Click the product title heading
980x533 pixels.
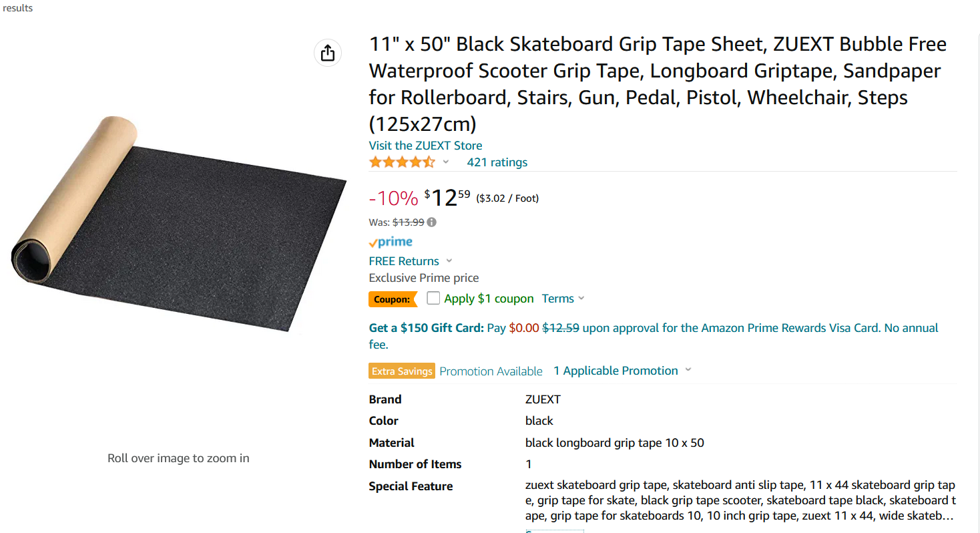pyautogui.click(x=657, y=84)
